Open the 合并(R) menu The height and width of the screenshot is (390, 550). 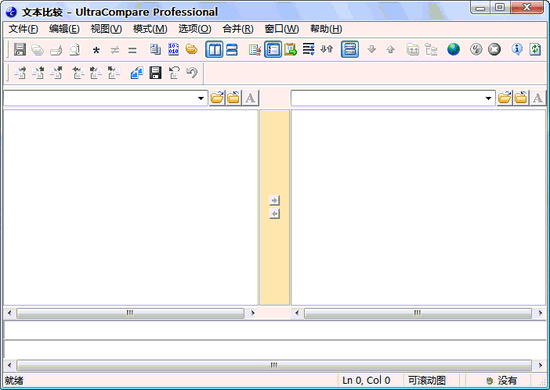tap(238, 29)
